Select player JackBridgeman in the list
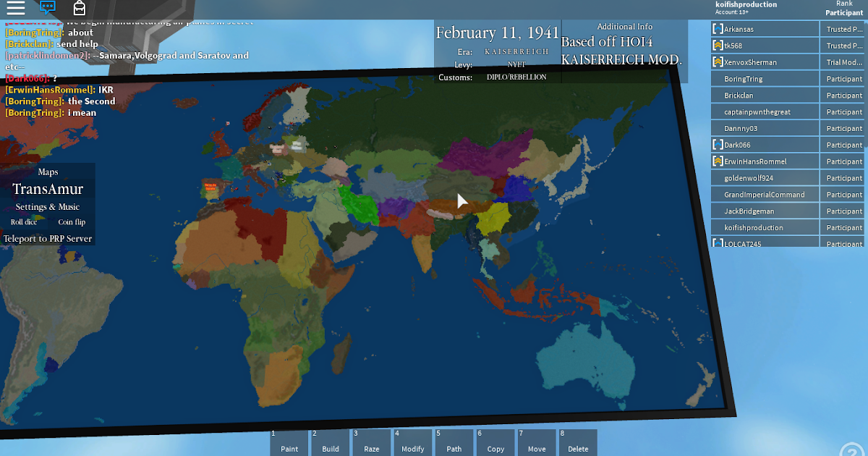This screenshot has width=868, height=456. [765, 211]
